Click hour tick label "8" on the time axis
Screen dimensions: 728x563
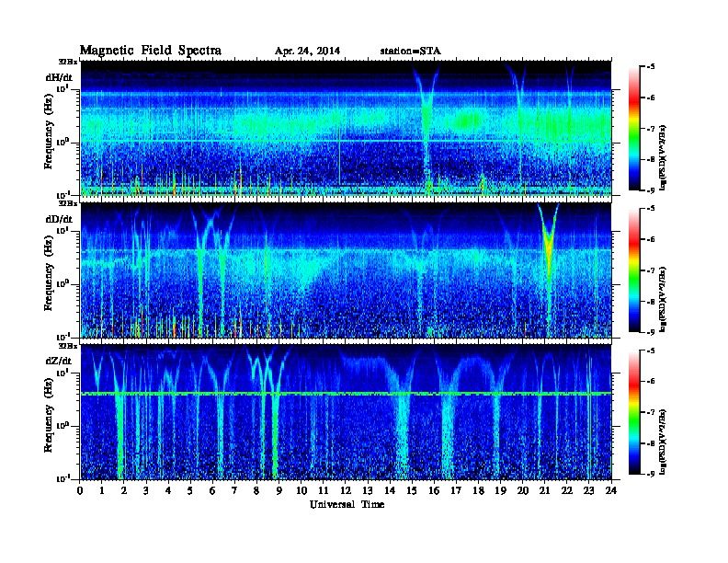pyautogui.click(x=256, y=491)
